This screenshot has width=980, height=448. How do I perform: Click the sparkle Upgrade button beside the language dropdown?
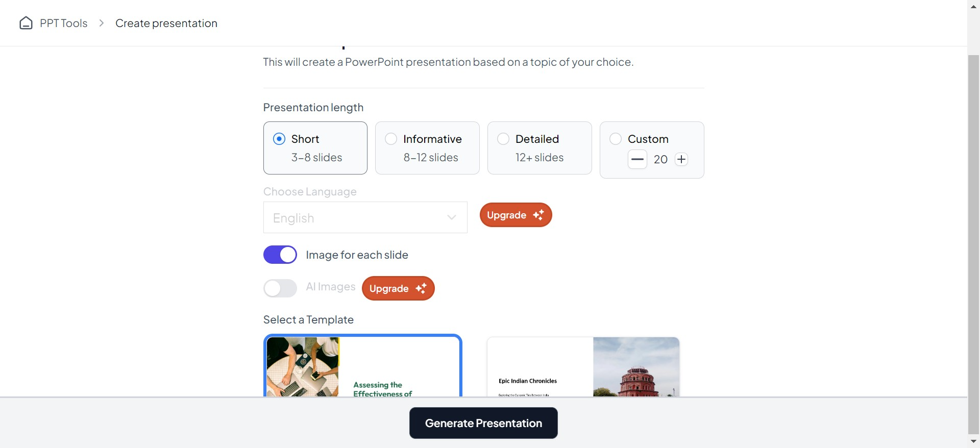point(516,215)
